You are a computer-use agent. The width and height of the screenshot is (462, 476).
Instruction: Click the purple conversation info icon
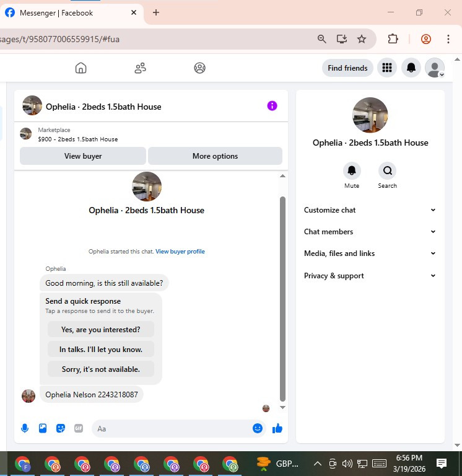point(272,105)
